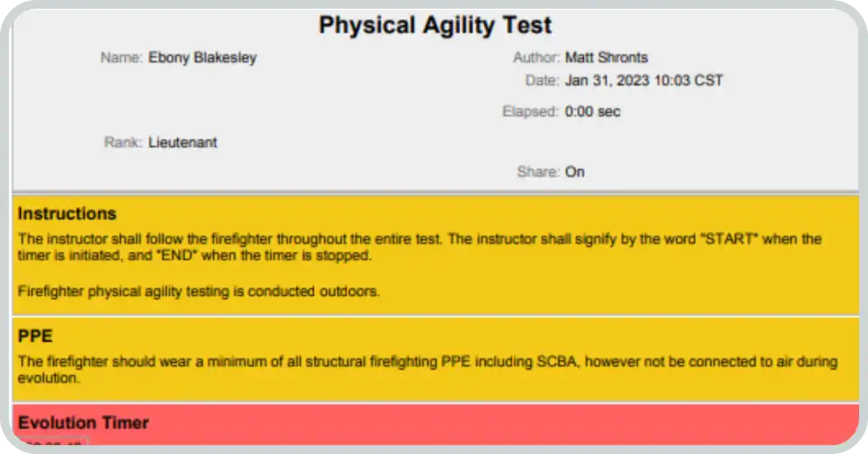868x454 pixels.
Task: Open the Evolution Timer section header
Action: (83, 422)
